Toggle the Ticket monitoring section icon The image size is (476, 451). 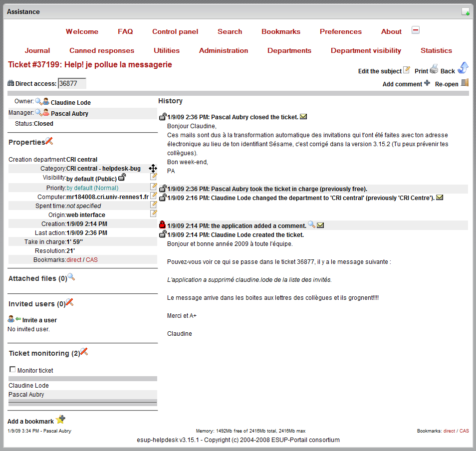point(84,352)
